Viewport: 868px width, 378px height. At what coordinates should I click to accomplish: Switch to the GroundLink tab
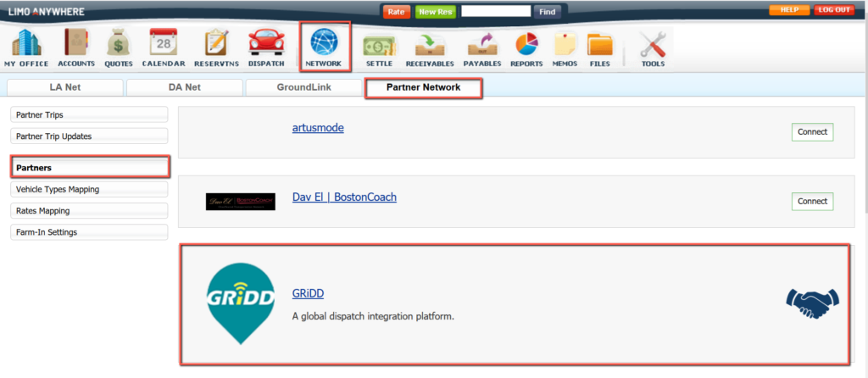(x=304, y=87)
